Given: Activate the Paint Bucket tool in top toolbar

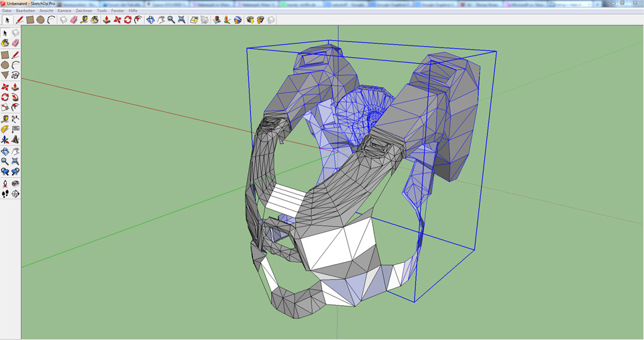Looking at the screenshot, I should [95, 20].
